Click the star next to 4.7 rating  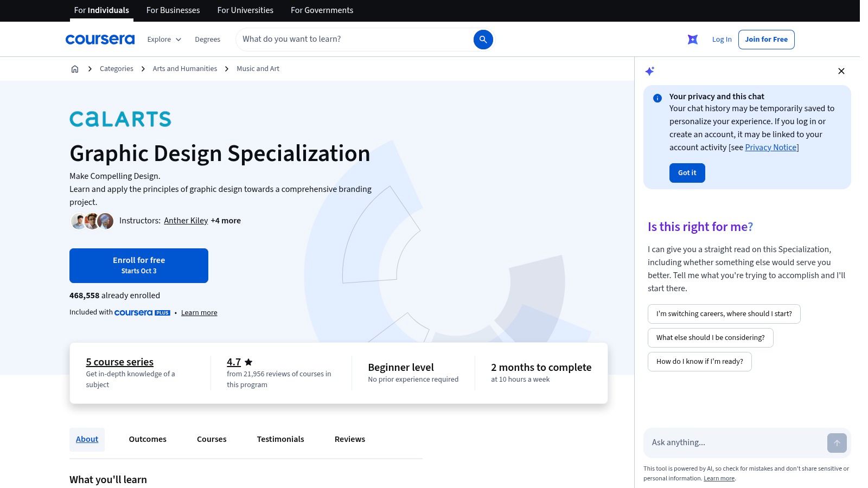click(248, 362)
